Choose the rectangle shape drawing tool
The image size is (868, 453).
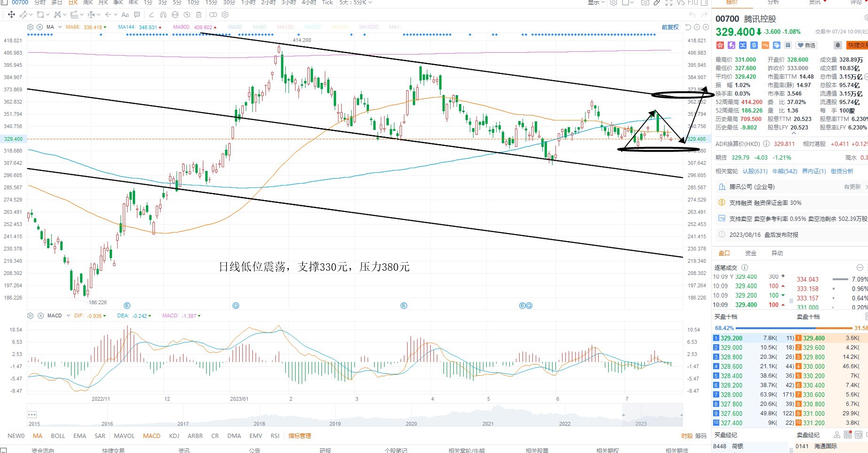point(40,15)
